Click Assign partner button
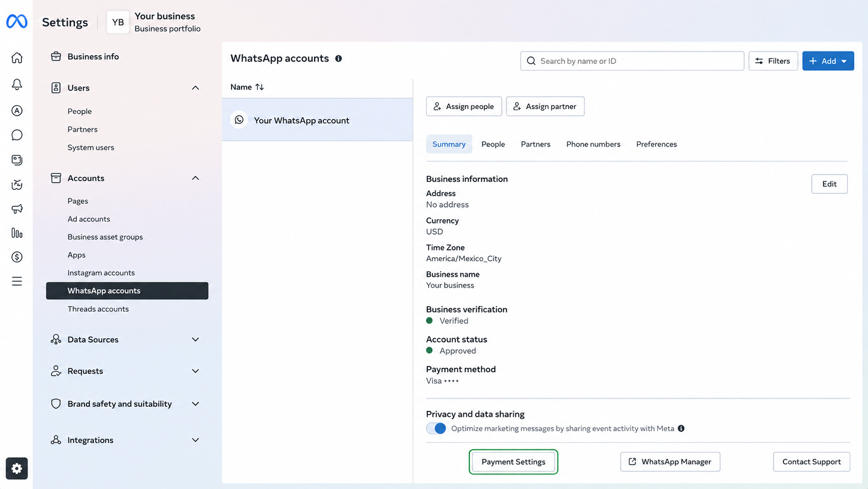The width and height of the screenshot is (868, 489). (545, 107)
